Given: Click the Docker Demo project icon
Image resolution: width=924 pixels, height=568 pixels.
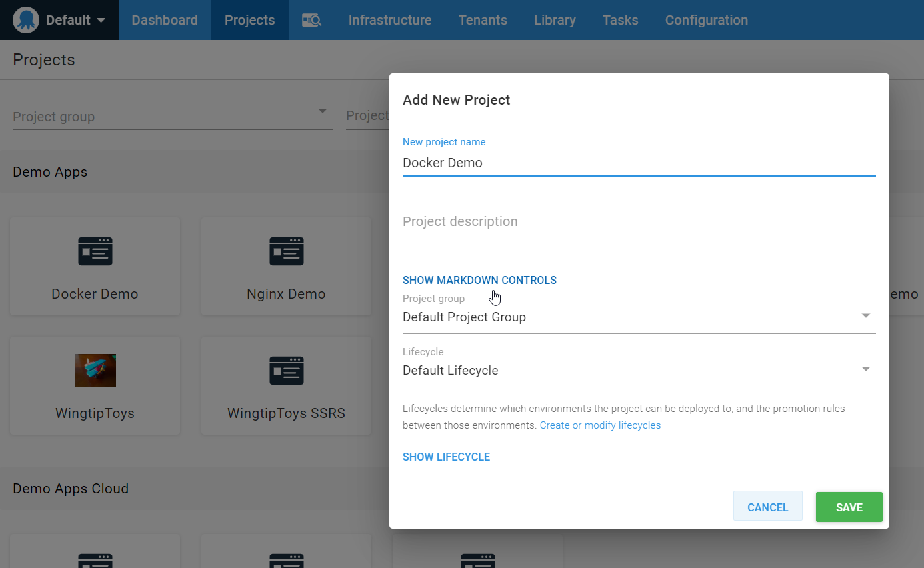Looking at the screenshot, I should (95, 251).
